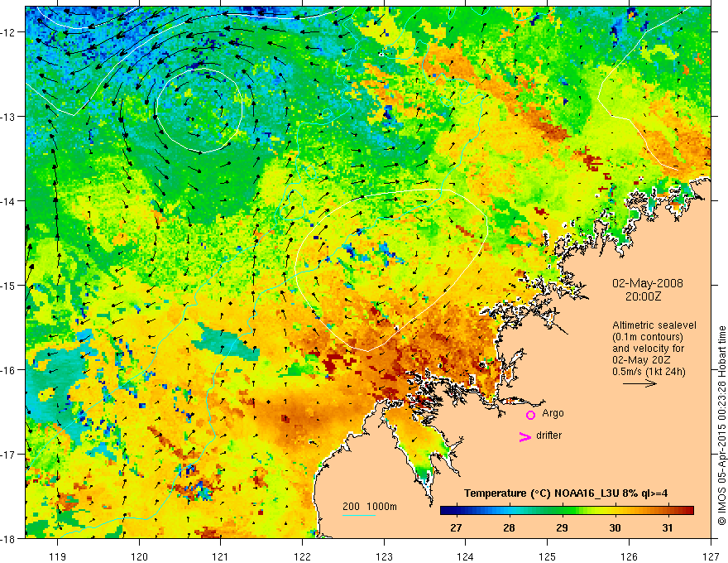Screen dimensions: 728x563
Task: Click the color bar value '27'
Action: pos(457,527)
